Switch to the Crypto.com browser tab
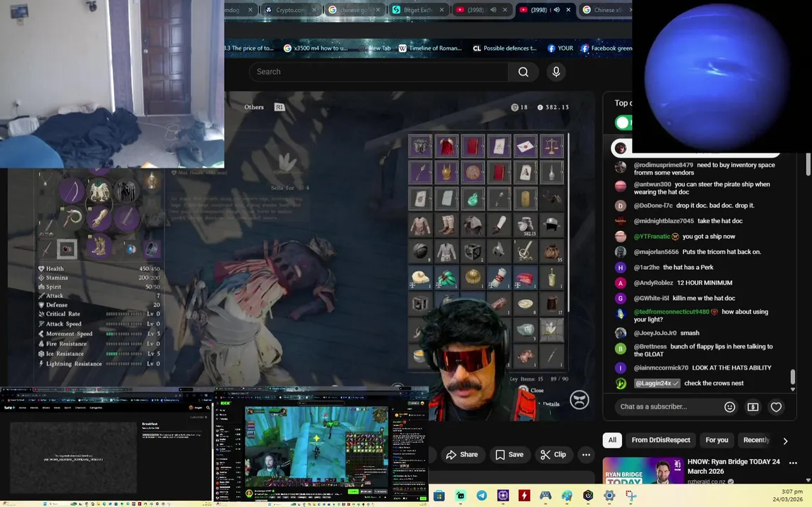Viewport: 812px width, 507px height. [x=291, y=10]
